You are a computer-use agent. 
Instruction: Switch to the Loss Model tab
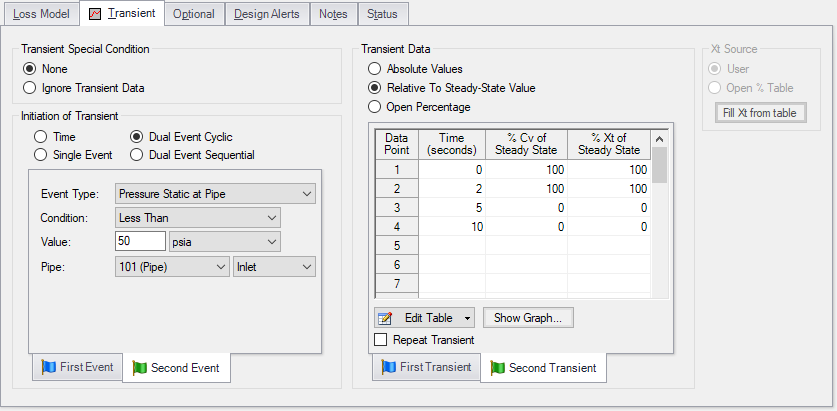pos(41,15)
